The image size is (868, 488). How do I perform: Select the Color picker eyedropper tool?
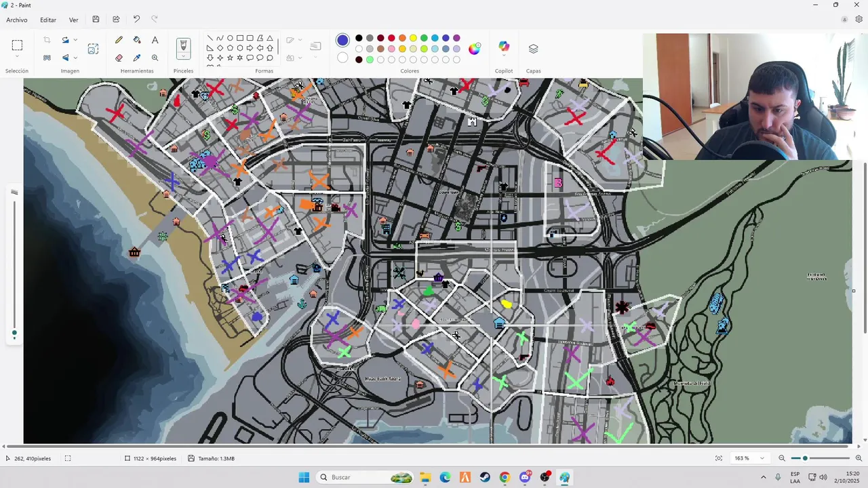click(137, 58)
